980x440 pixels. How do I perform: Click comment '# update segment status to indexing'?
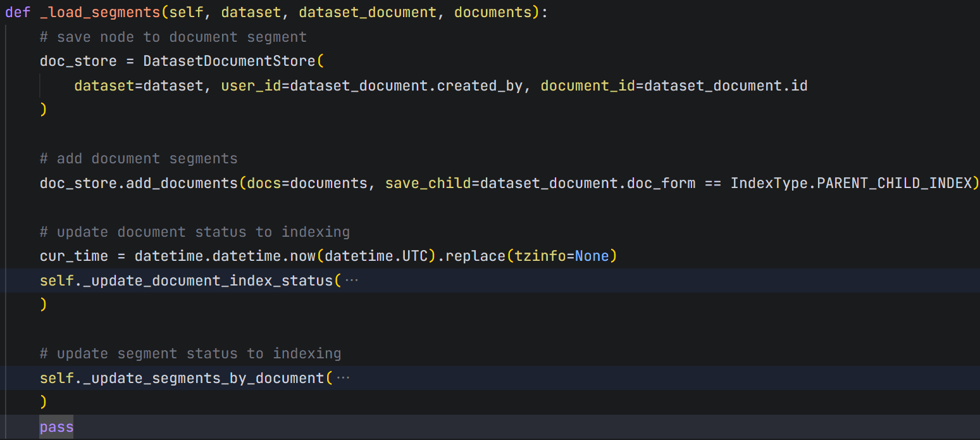[190, 353]
